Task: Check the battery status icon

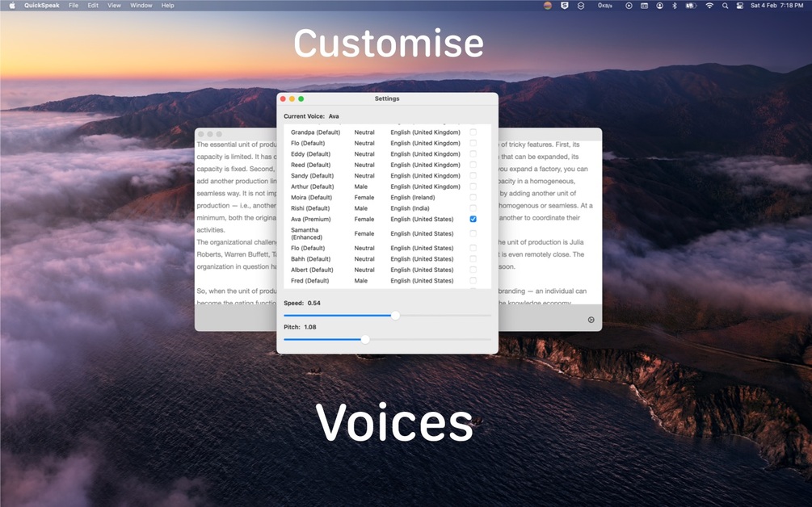Action: 692,5
